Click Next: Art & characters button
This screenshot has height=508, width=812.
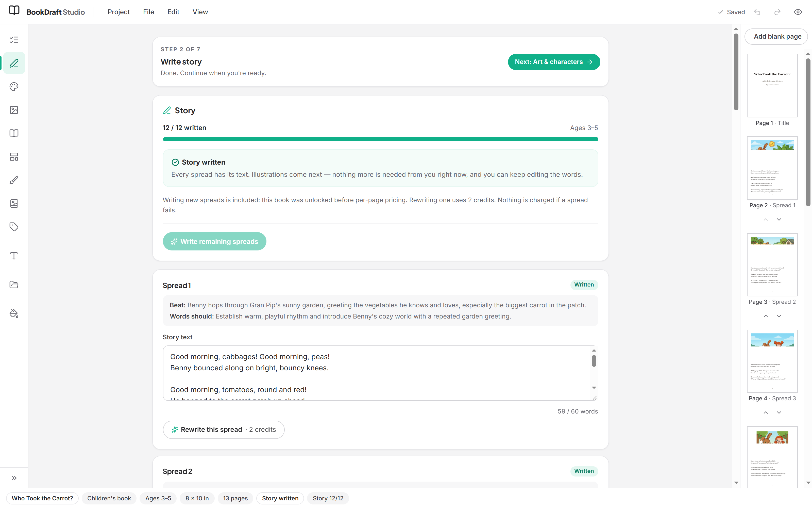tap(554, 62)
